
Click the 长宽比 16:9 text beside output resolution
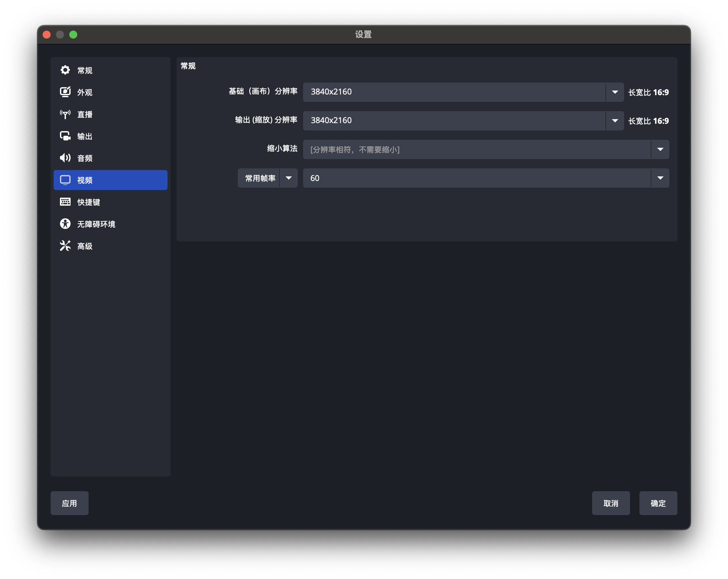(648, 121)
